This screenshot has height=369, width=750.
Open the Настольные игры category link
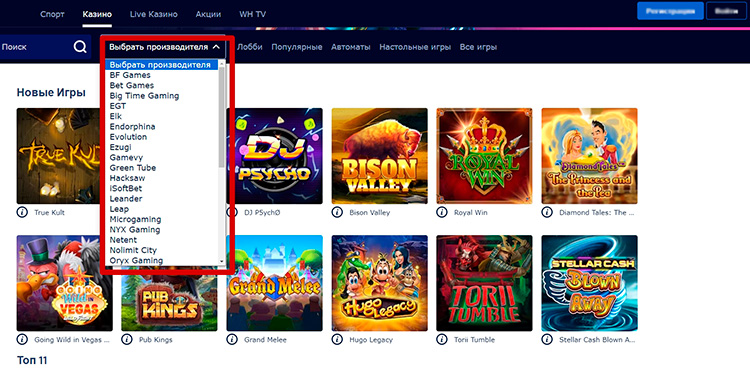click(x=415, y=47)
